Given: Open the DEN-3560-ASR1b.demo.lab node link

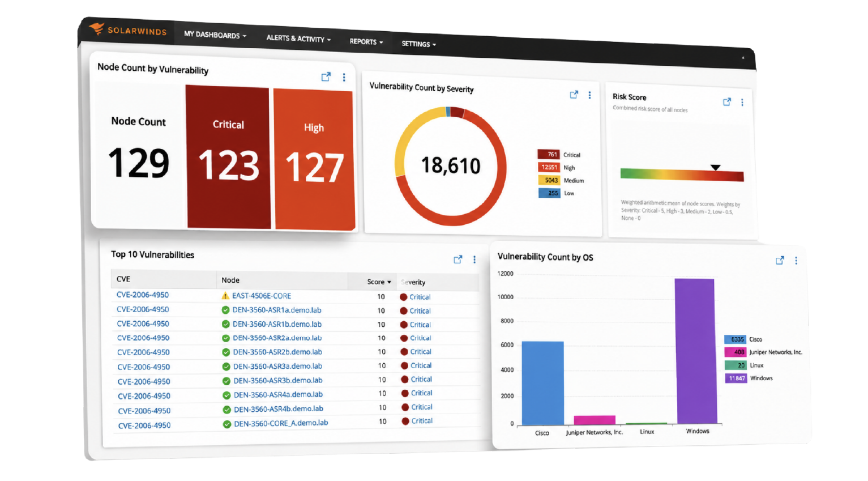Looking at the screenshot, I should point(277,324).
